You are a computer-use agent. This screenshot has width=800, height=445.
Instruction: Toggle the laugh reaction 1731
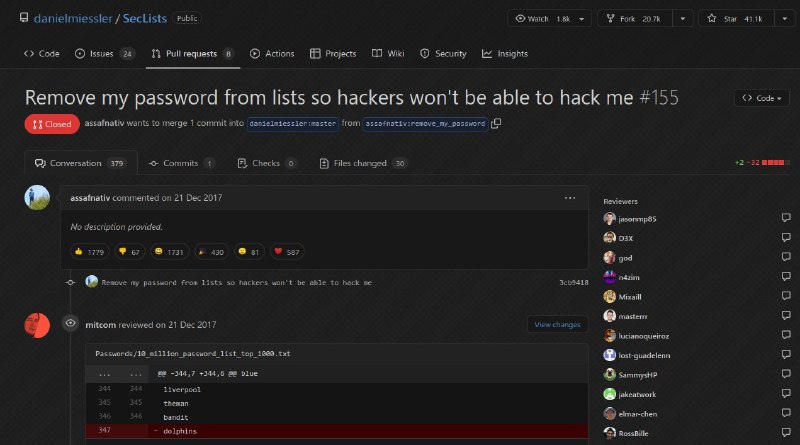tap(169, 252)
